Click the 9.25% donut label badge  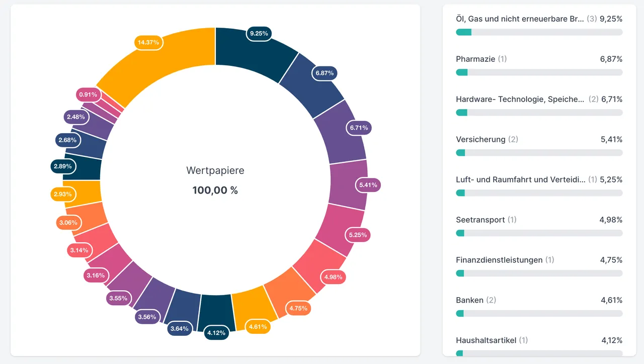259,34
